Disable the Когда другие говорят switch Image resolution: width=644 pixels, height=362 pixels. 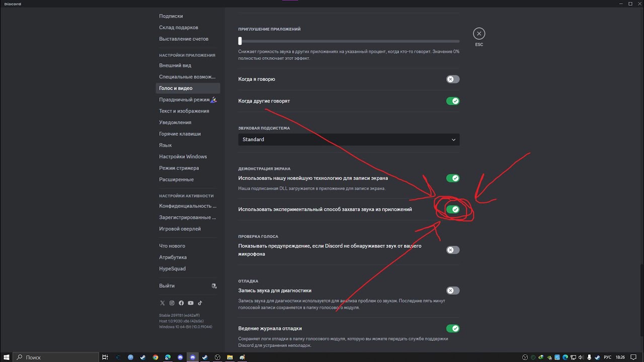tap(453, 101)
